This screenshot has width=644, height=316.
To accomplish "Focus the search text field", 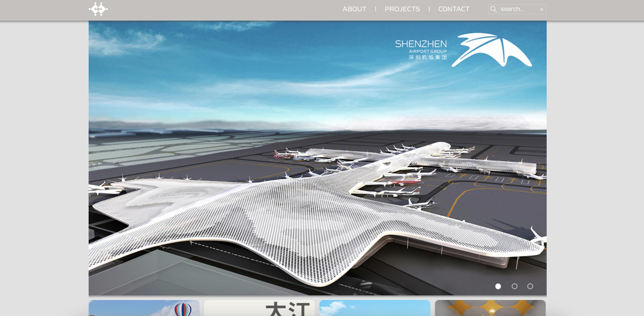I will [519, 9].
